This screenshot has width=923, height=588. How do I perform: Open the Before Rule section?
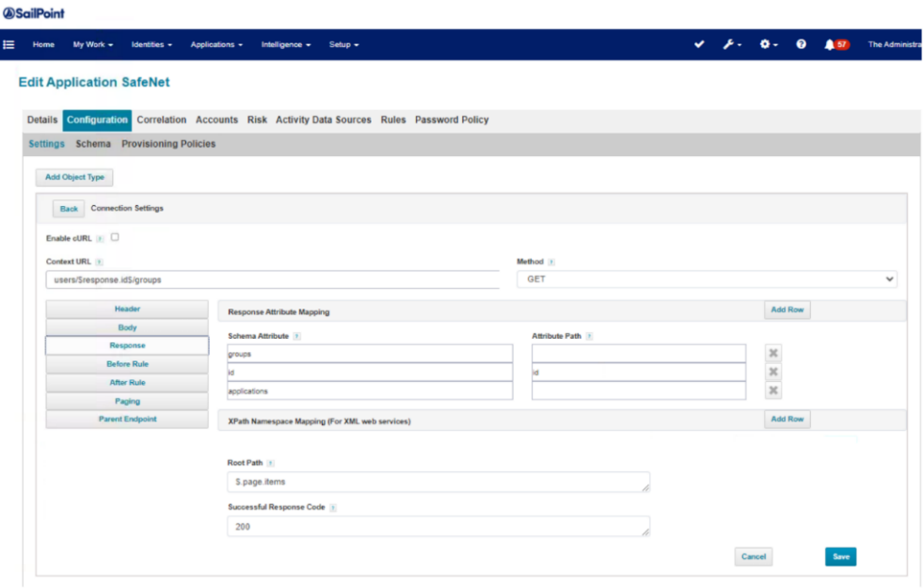click(x=127, y=364)
